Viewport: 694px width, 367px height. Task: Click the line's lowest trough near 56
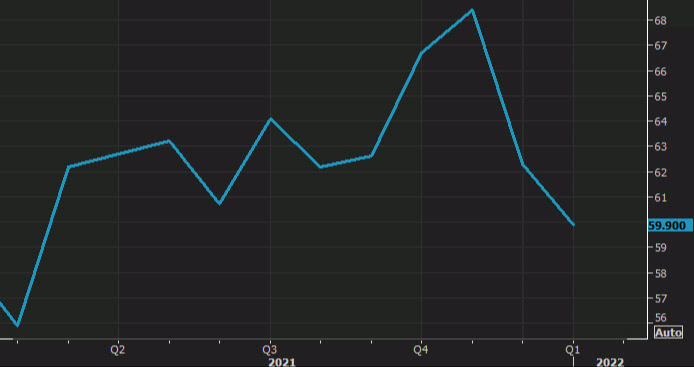pyautogui.click(x=17, y=326)
